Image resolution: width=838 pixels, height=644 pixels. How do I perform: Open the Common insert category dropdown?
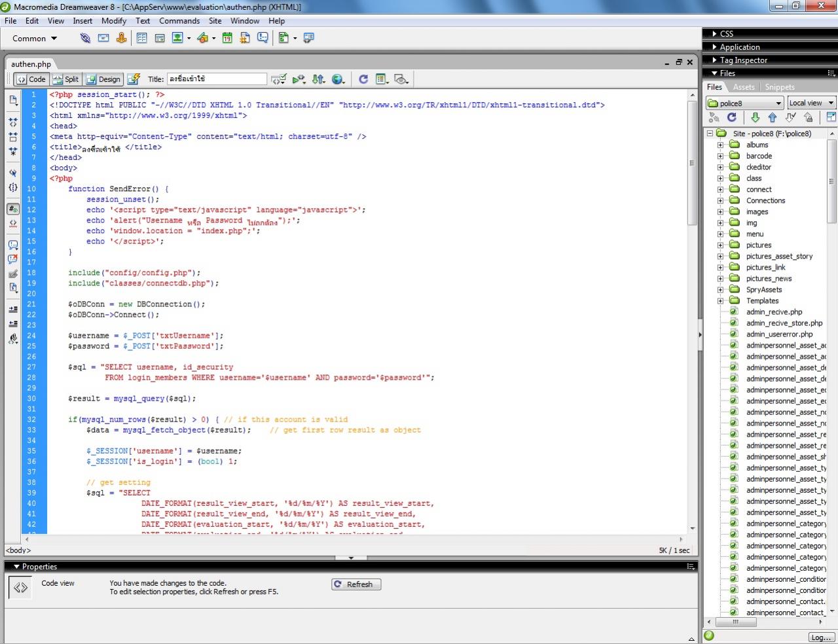coord(34,38)
